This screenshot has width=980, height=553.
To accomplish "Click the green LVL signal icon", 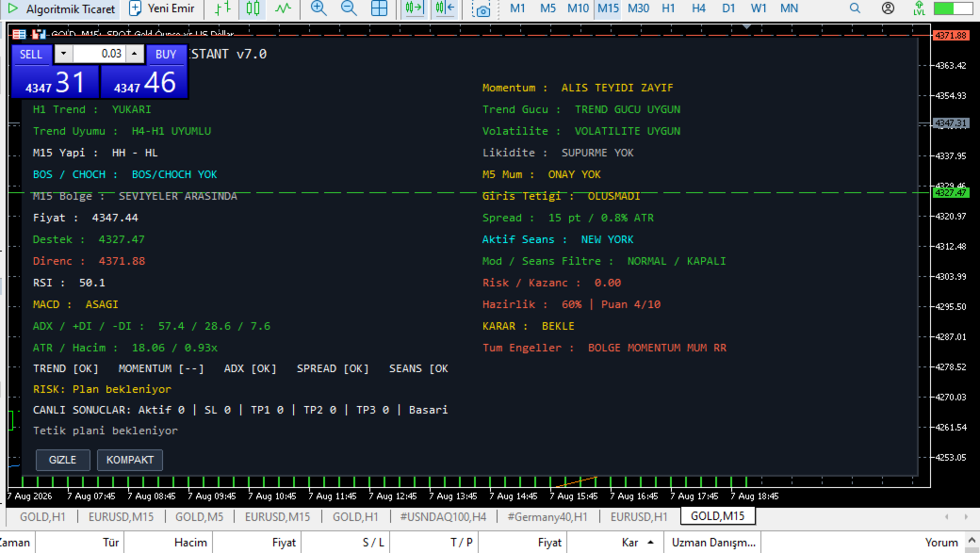I will 919,8.
